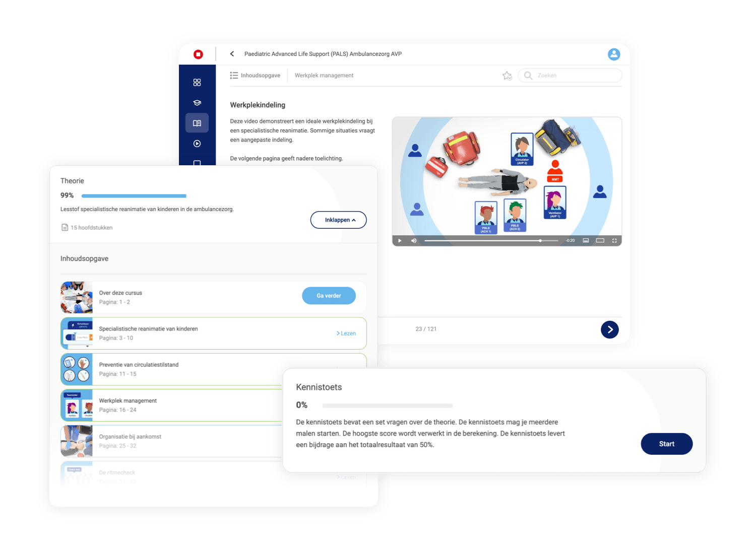The height and width of the screenshot is (544, 756).
Task: Click Pagina: 16 - 24 text
Action: [x=117, y=410]
